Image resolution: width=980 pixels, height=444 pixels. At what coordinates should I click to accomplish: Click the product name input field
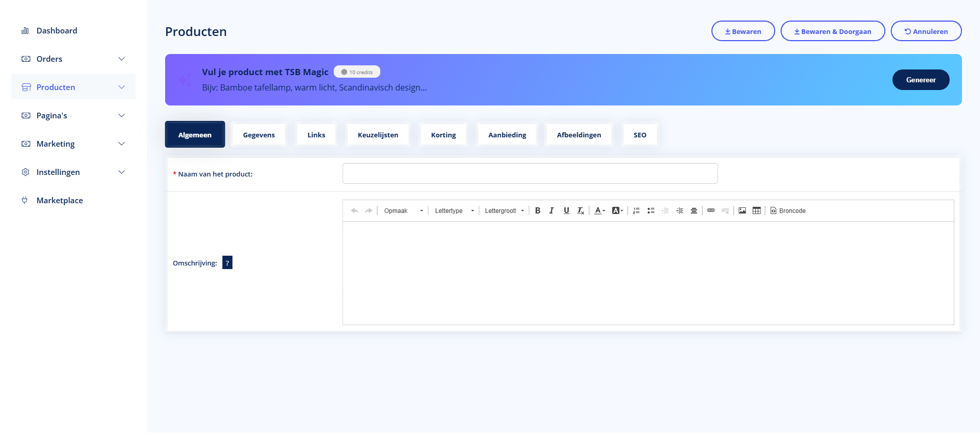(530, 174)
